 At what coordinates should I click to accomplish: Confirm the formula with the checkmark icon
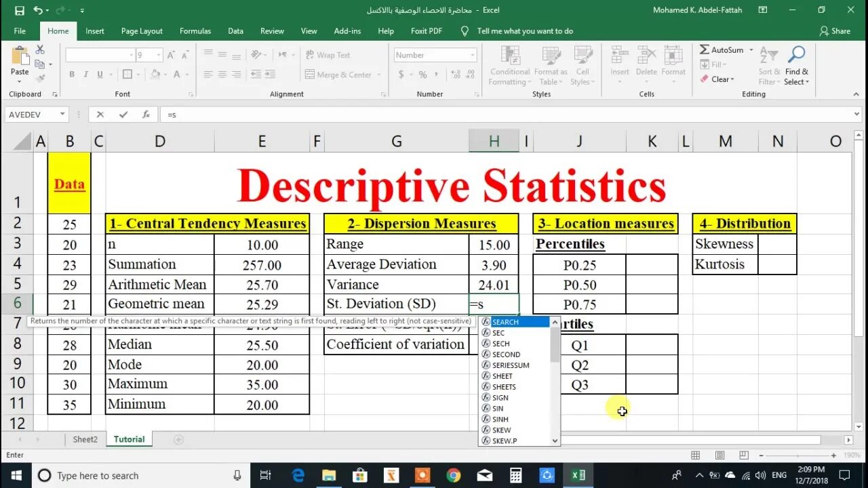[123, 115]
